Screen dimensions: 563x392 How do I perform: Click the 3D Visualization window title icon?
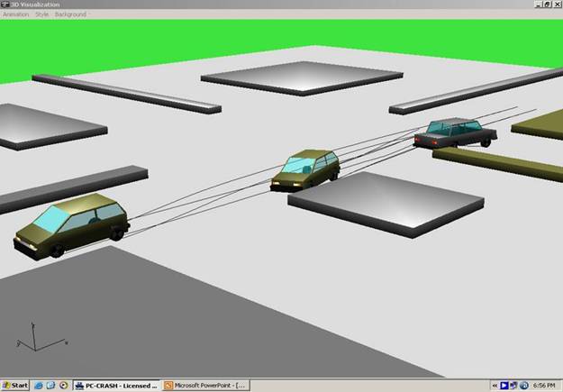(5, 5)
